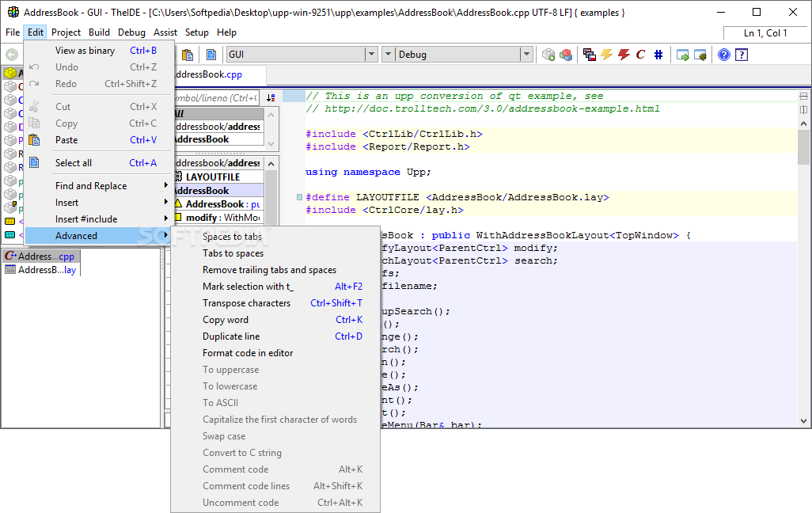This screenshot has height=513, width=812.
Task: Choose Format code in editor
Action: [x=275, y=353]
